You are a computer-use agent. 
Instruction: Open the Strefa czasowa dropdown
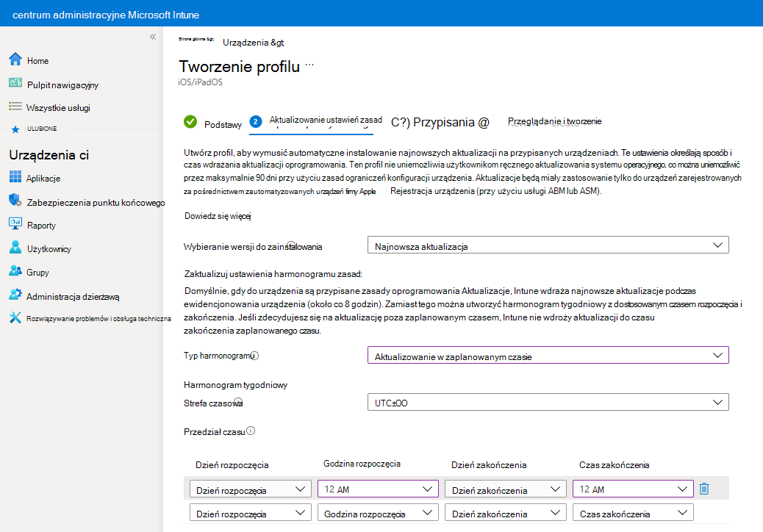[x=548, y=401]
